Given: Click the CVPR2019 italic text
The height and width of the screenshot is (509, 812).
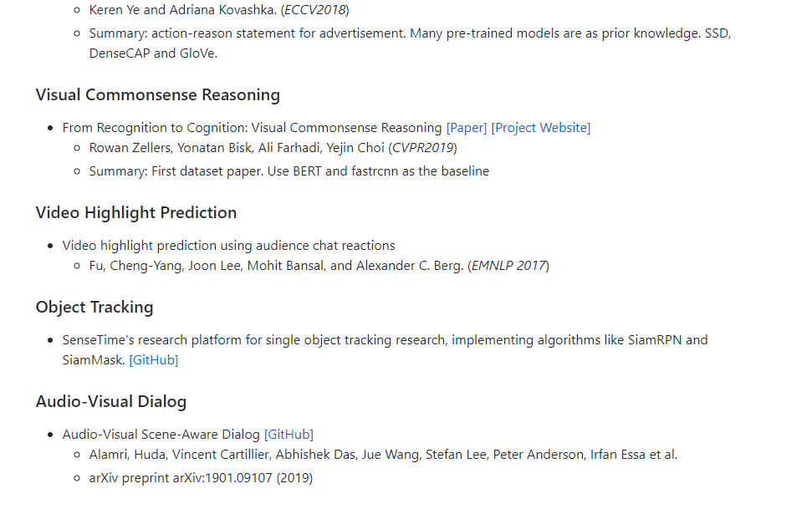Looking at the screenshot, I should [422, 148].
